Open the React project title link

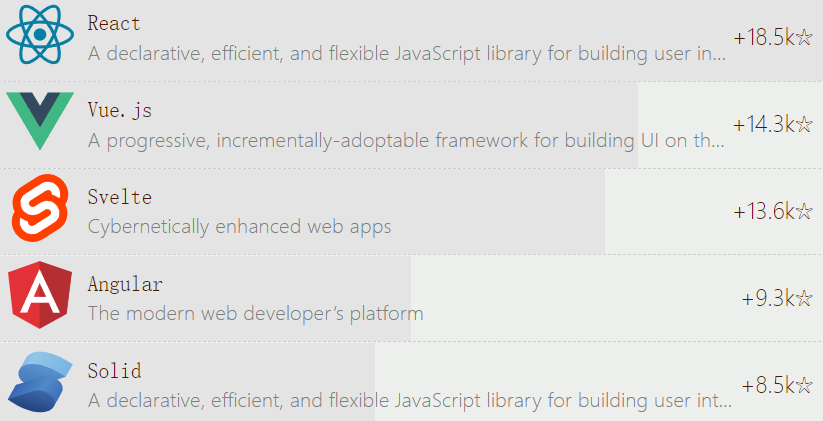point(114,23)
